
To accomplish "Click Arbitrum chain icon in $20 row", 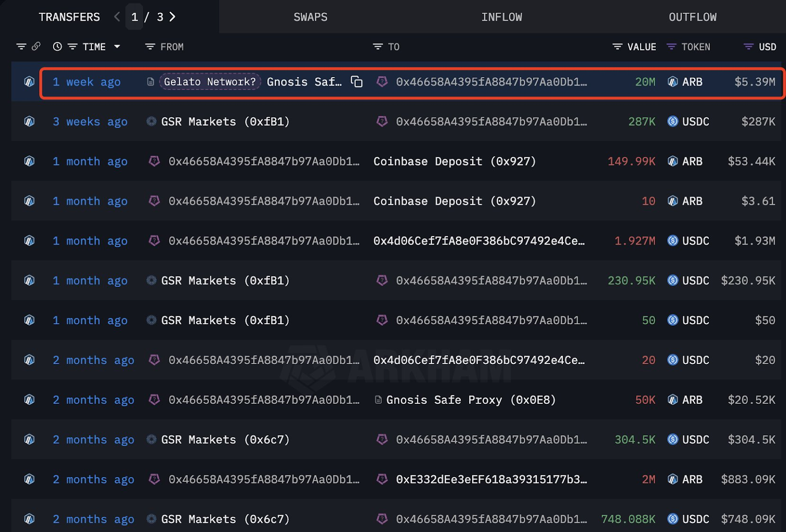I will pyautogui.click(x=29, y=360).
